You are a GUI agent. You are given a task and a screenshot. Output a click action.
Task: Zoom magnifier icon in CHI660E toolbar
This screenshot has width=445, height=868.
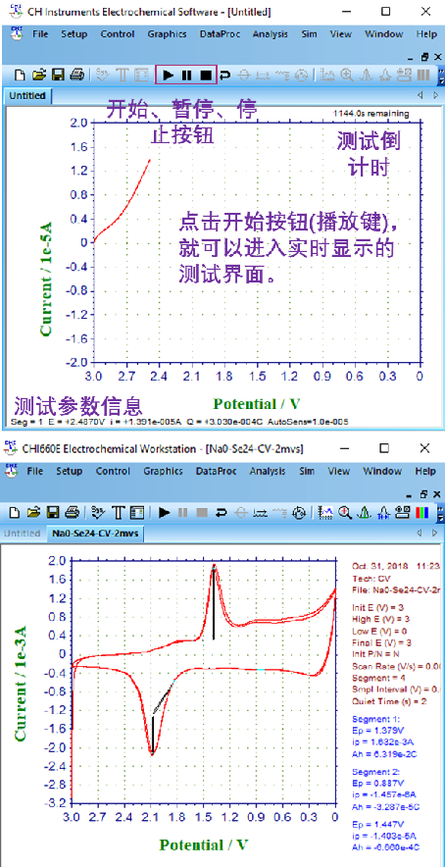click(346, 513)
